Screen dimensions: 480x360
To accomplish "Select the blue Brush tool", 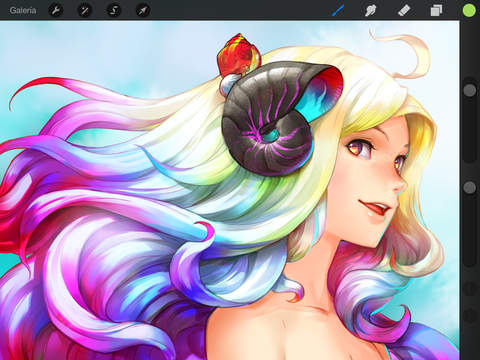I will coord(338,10).
